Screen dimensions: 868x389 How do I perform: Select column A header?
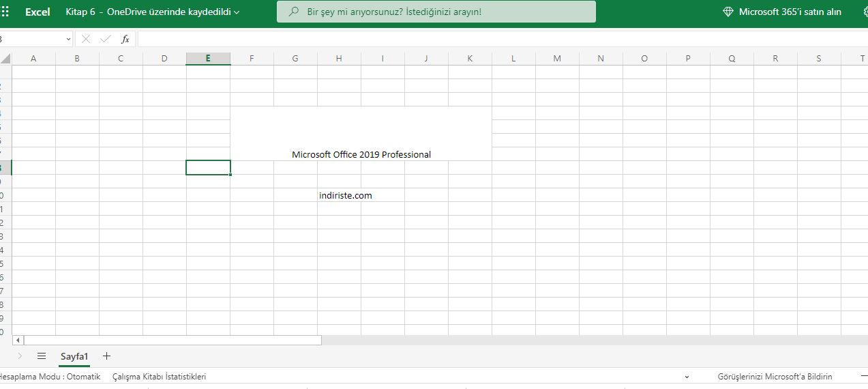33,59
